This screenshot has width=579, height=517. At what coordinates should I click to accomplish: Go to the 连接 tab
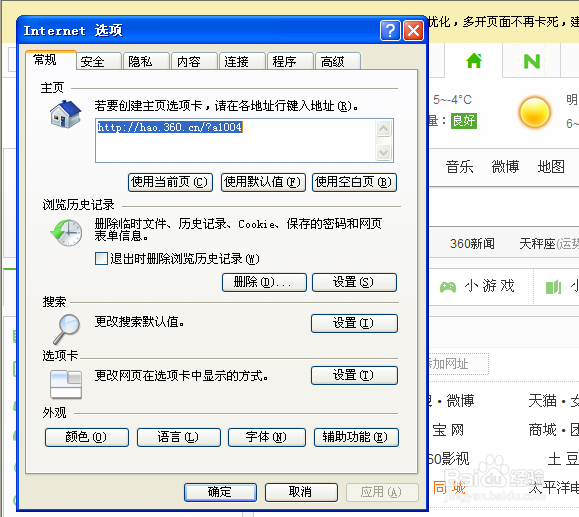[243, 61]
